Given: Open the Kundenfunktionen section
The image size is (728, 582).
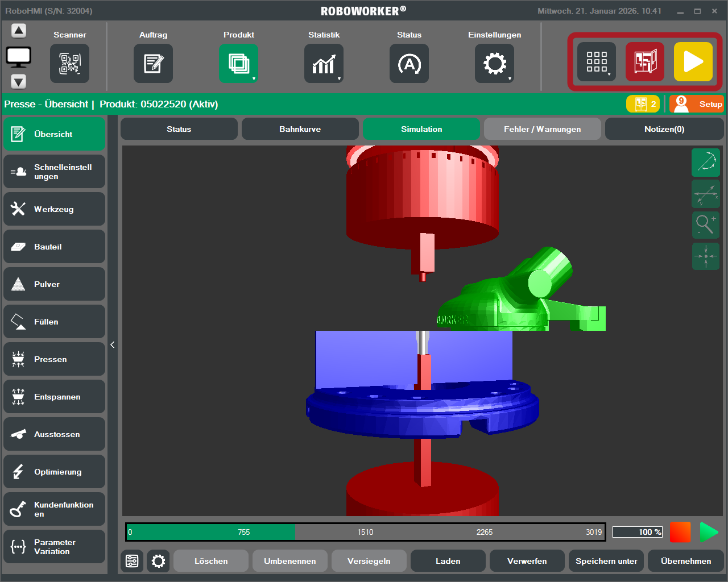Looking at the screenshot, I should 55,509.
